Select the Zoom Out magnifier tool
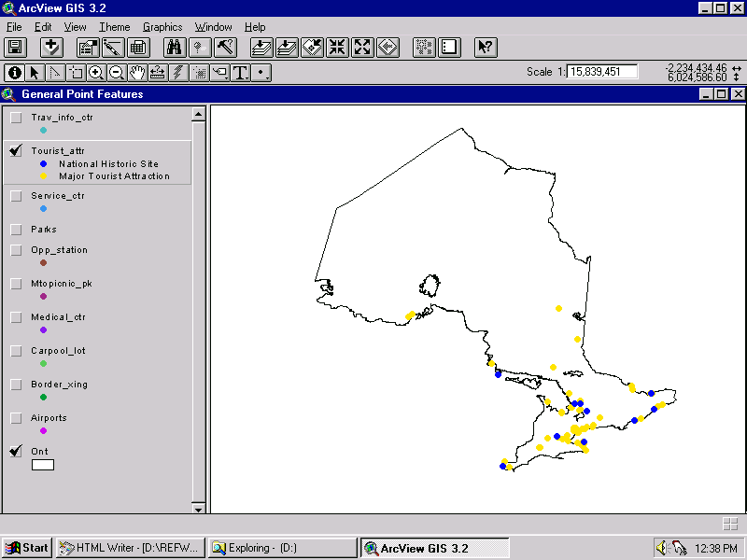 click(117, 73)
